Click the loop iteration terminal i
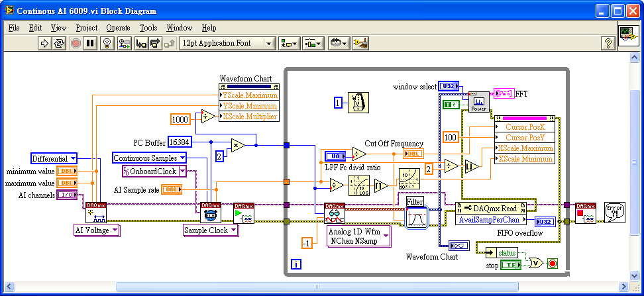Screen dimensions: 644x296 (x=296, y=264)
